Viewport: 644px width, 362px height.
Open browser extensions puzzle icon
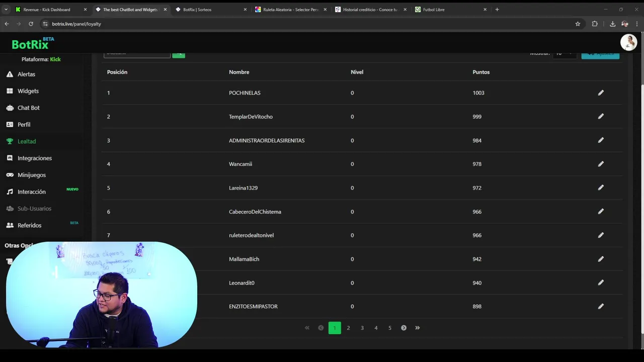coord(595,24)
